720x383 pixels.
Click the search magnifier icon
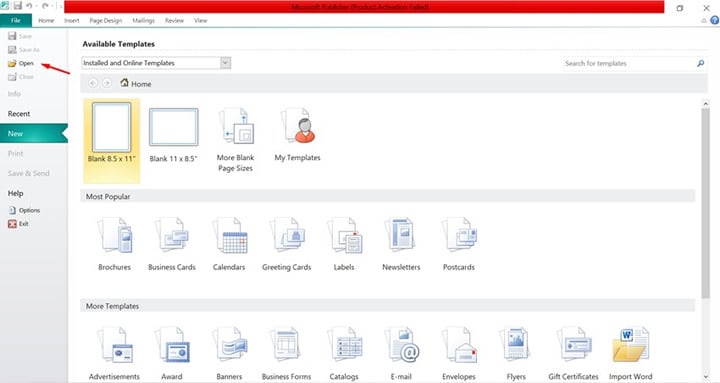click(x=700, y=63)
